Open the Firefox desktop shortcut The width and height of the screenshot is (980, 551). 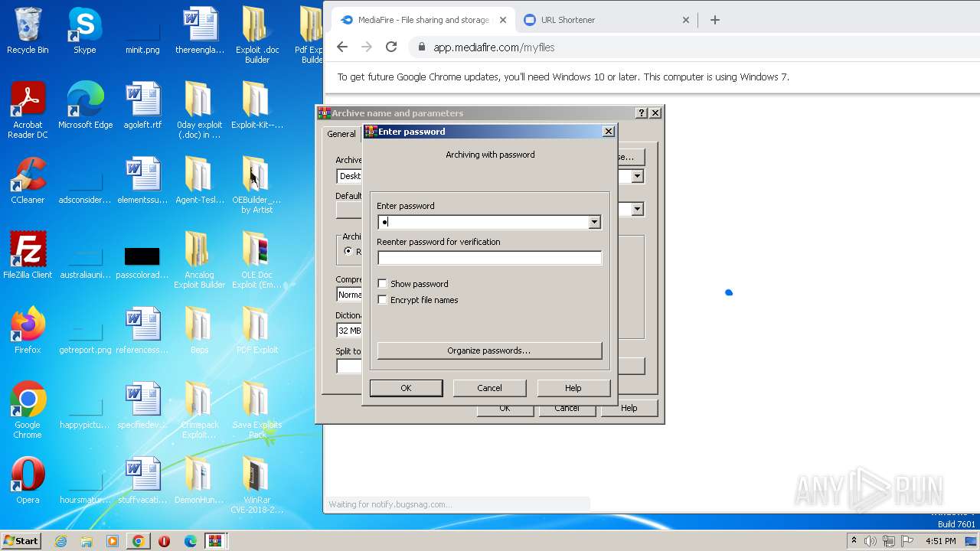click(28, 331)
